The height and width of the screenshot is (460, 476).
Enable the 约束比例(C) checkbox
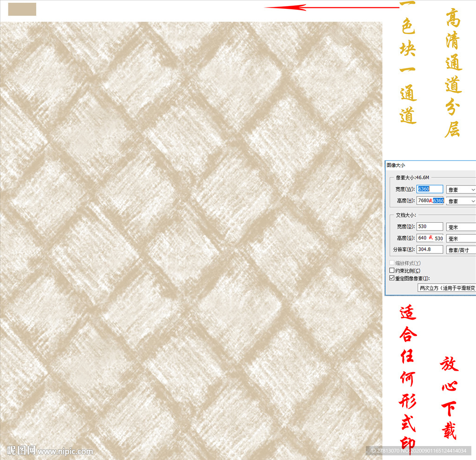[392, 270]
